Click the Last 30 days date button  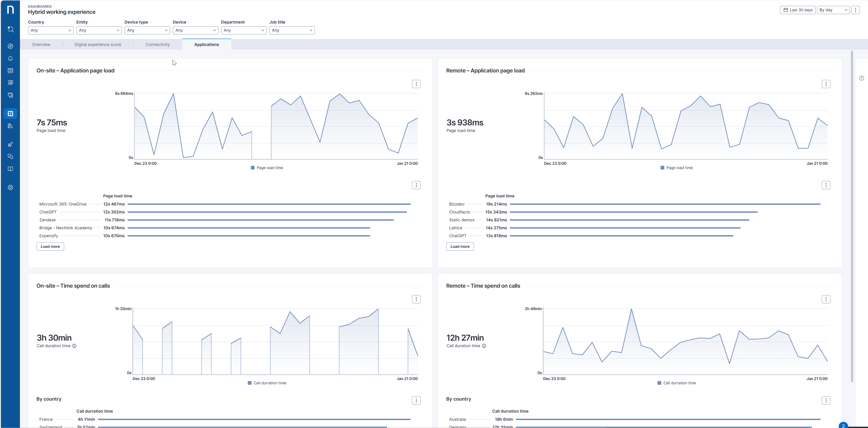(x=798, y=10)
